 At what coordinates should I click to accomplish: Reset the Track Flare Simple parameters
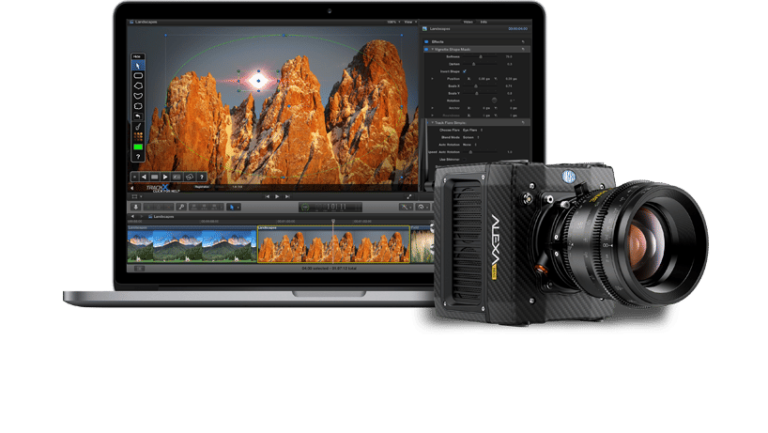pos(523,122)
